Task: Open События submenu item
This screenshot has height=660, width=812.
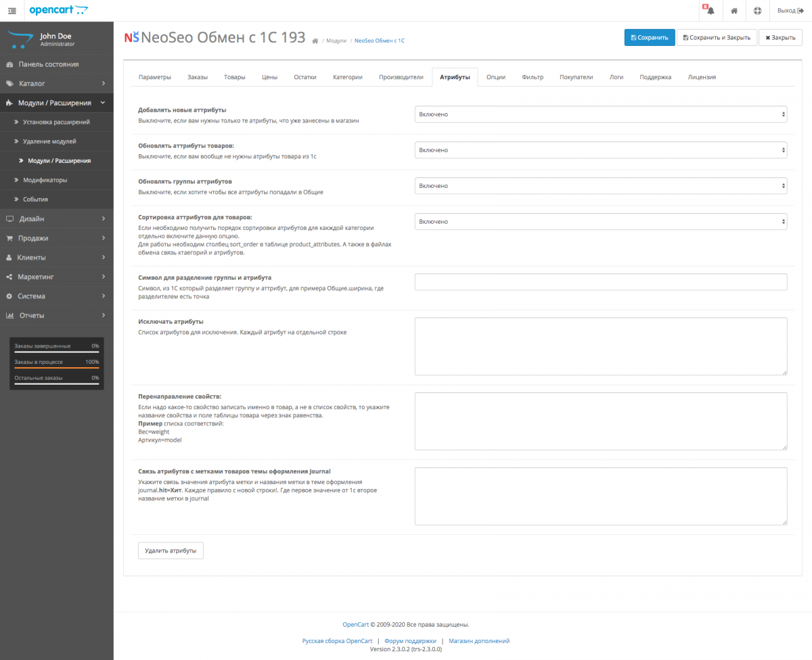Action: click(x=57, y=199)
